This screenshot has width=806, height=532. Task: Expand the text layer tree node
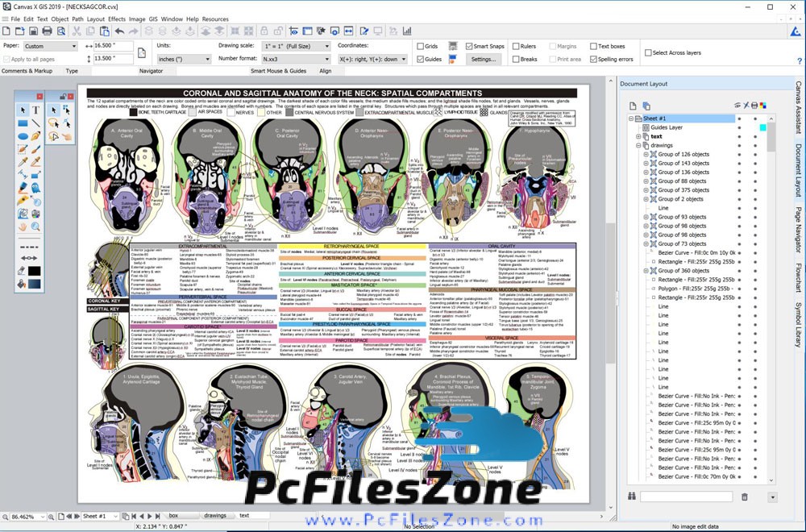638,136
